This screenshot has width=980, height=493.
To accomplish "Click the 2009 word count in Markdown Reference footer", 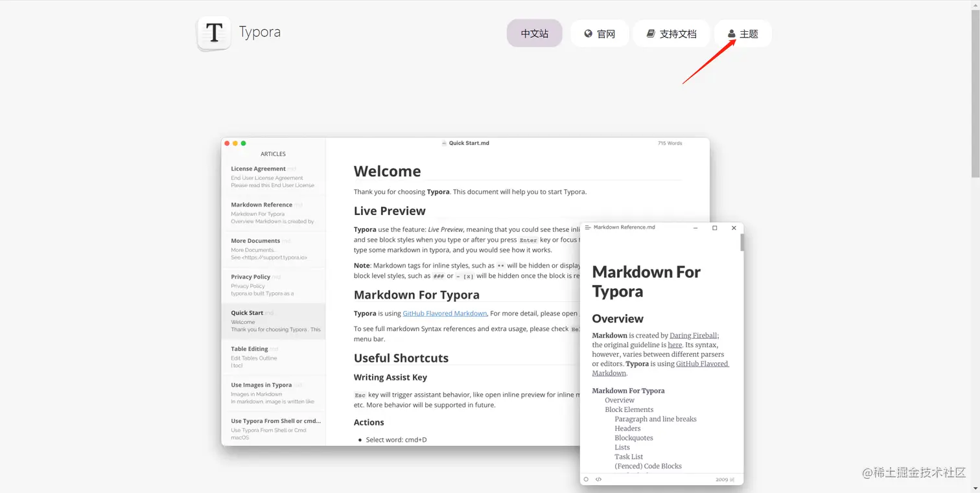I will pos(725,479).
